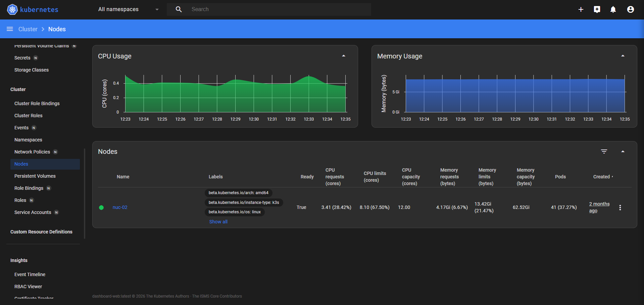Open the nuc-02 node link
644x305 pixels.
[x=120, y=207]
